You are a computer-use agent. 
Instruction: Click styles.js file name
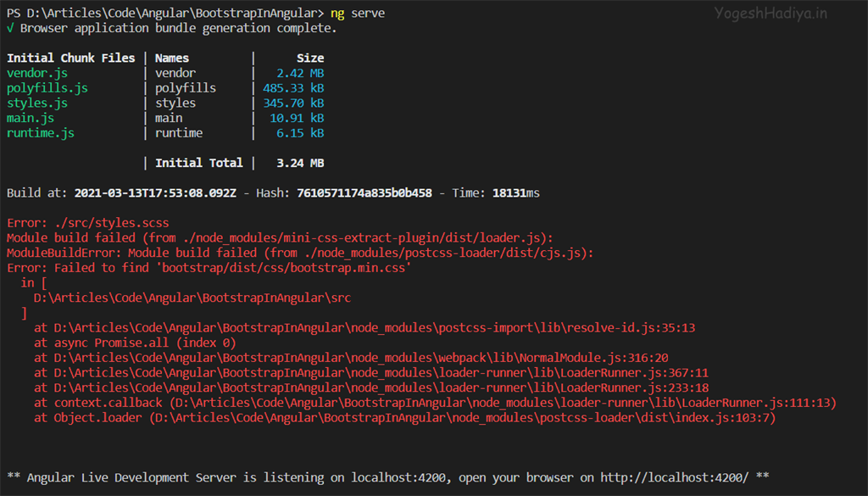click(x=37, y=103)
